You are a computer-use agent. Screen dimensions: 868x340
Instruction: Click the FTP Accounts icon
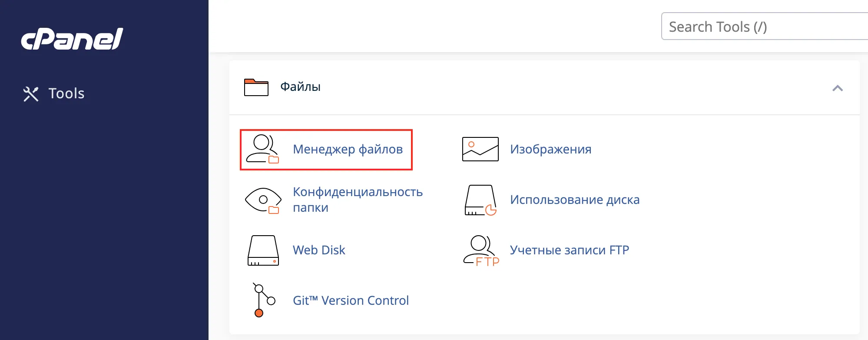tap(480, 250)
